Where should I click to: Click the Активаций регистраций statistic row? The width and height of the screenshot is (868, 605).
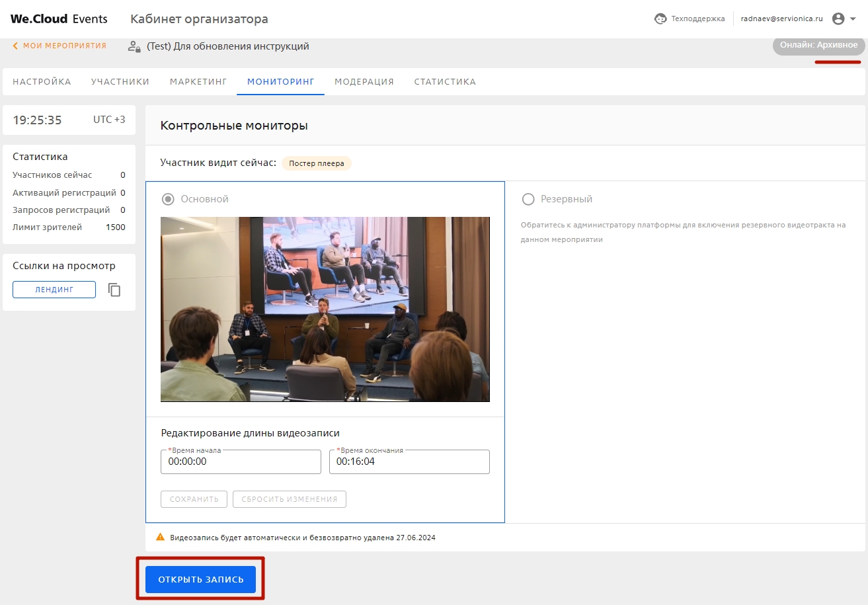pyautogui.click(x=69, y=192)
